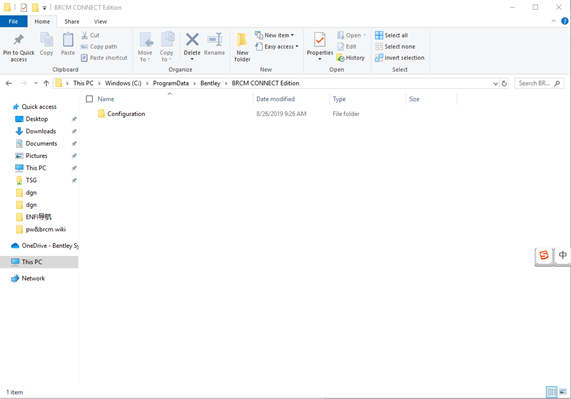Screen dimensions: 571x399
Task: Click the Sogou input method icon
Action: 544,255
